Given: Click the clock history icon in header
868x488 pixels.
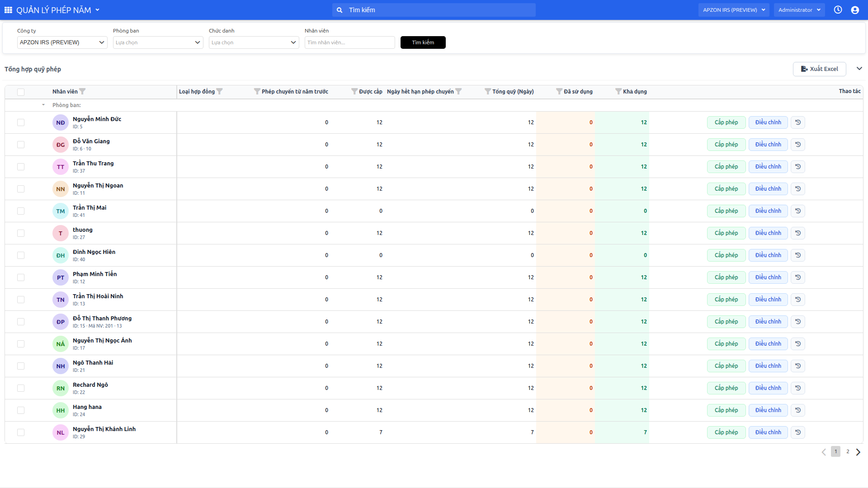Looking at the screenshot, I should [838, 10].
